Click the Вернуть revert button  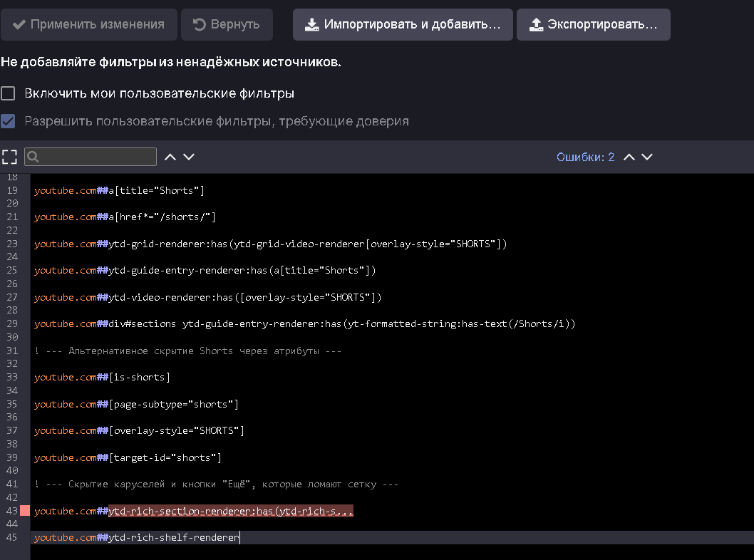[227, 24]
